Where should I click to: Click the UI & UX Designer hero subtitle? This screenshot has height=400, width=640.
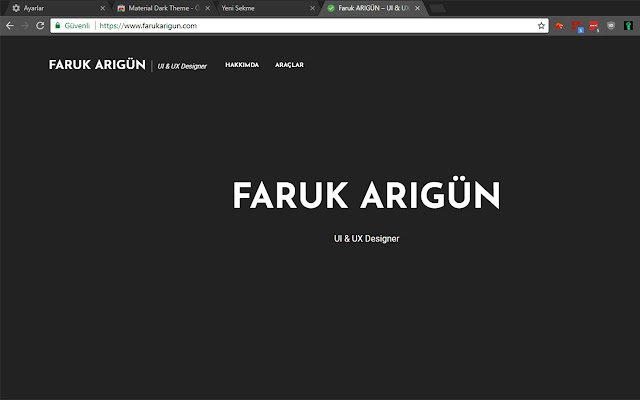click(366, 239)
